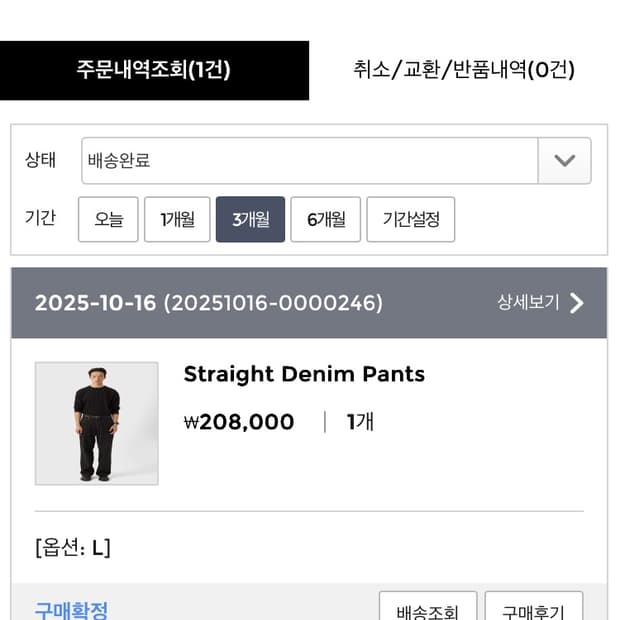
Task: Click the 상태 dropdown arrow button
Action: [565, 160]
